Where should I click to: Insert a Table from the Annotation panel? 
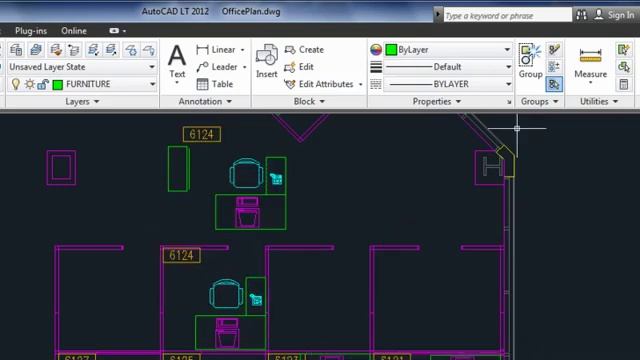coord(215,84)
